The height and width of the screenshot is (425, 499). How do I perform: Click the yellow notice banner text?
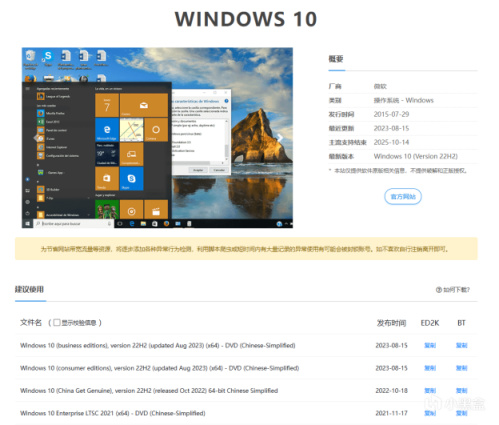click(245, 249)
